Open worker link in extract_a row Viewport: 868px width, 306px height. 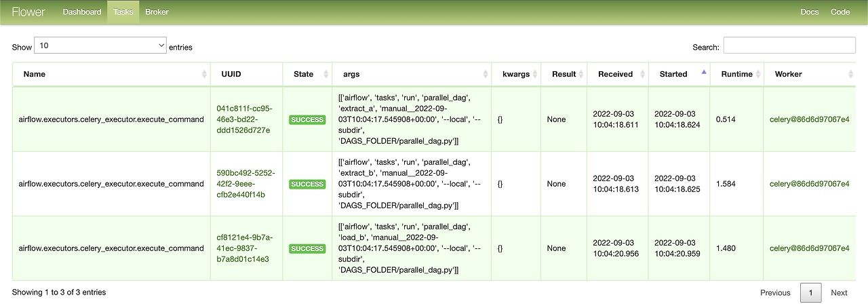(809, 119)
